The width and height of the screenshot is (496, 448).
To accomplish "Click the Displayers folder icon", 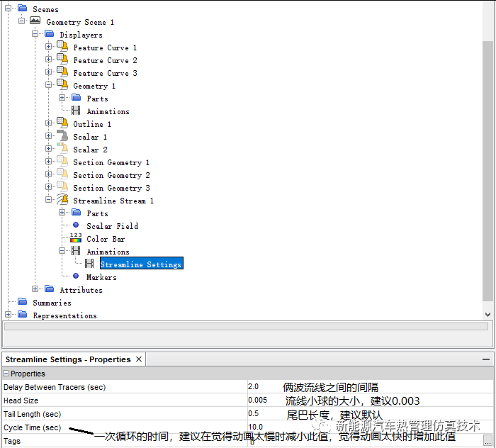I will (x=49, y=33).
